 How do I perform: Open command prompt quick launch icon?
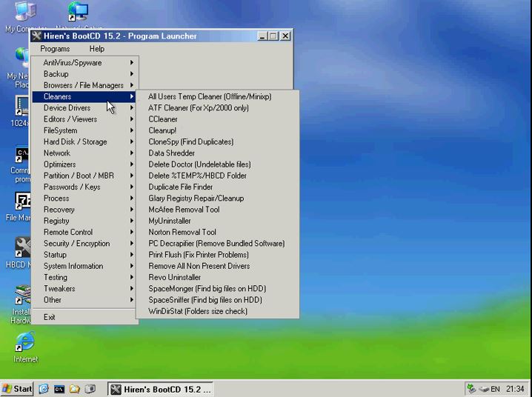[x=59, y=389]
